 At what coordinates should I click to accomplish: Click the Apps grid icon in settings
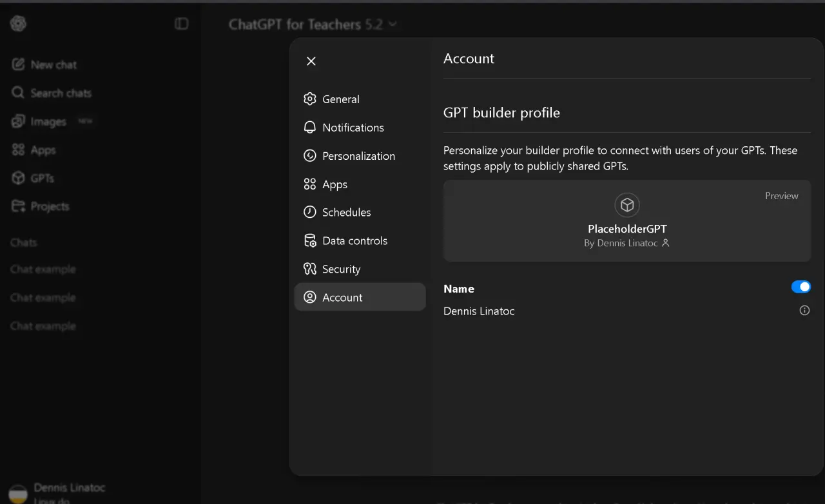(x=310, y=184)
